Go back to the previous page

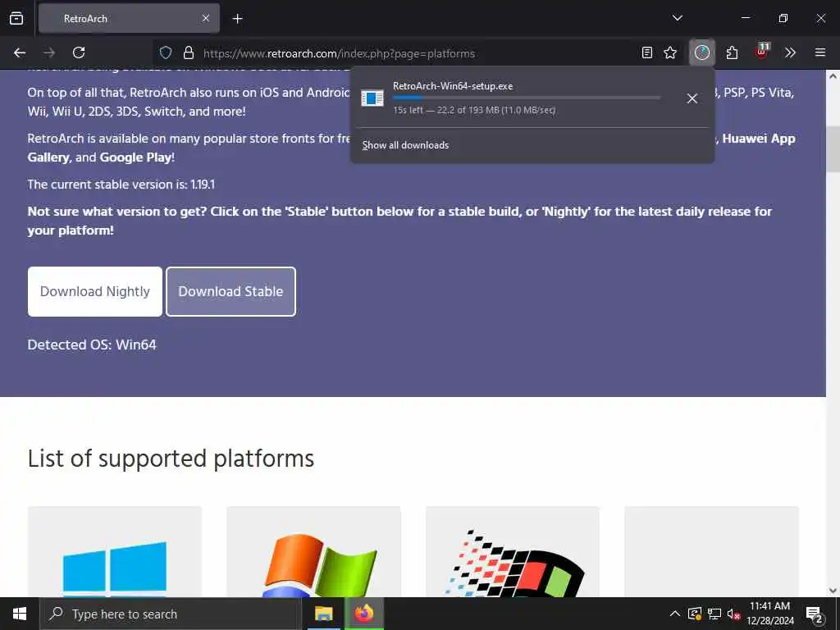pyautogui.click(x=20, y=52)
